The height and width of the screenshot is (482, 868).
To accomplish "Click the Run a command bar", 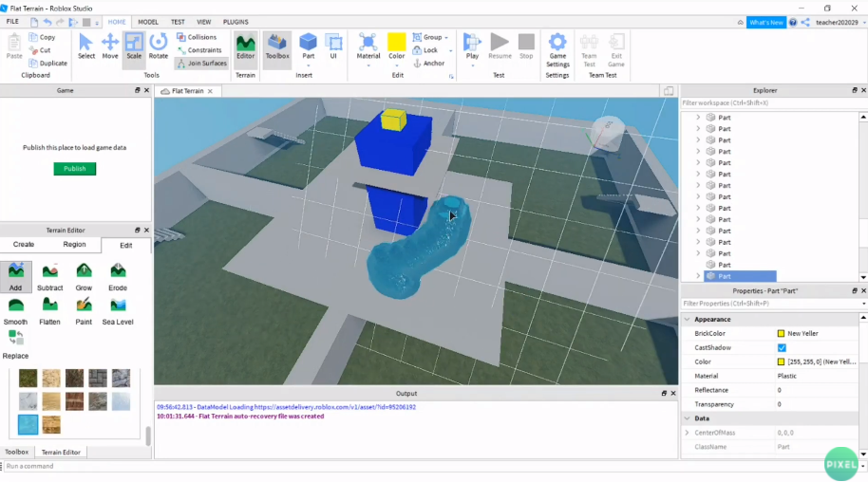I will coord(432,466).
